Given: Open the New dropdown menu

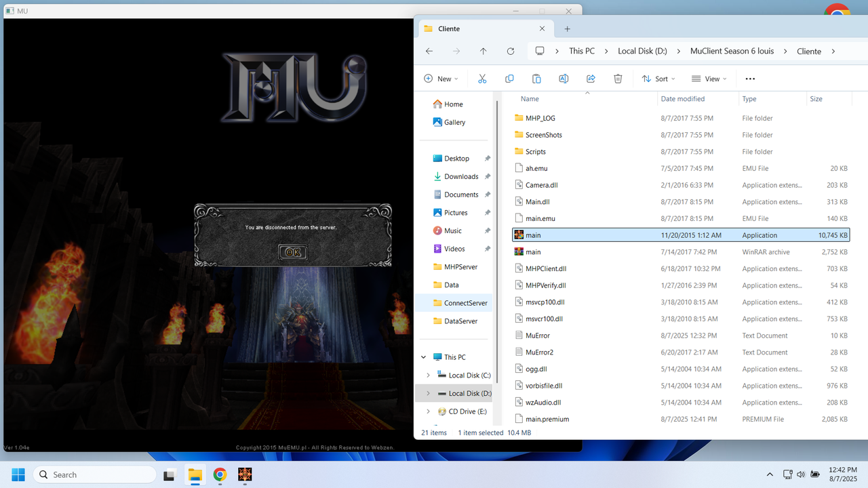Looking at the screenshot, I should tap(441, 79).
